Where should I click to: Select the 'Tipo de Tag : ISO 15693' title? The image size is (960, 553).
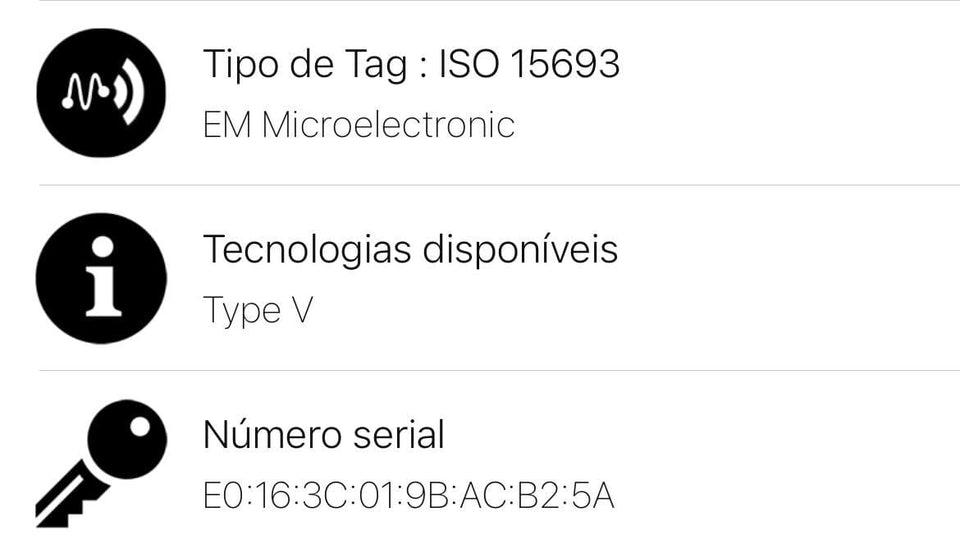[411, 65]
